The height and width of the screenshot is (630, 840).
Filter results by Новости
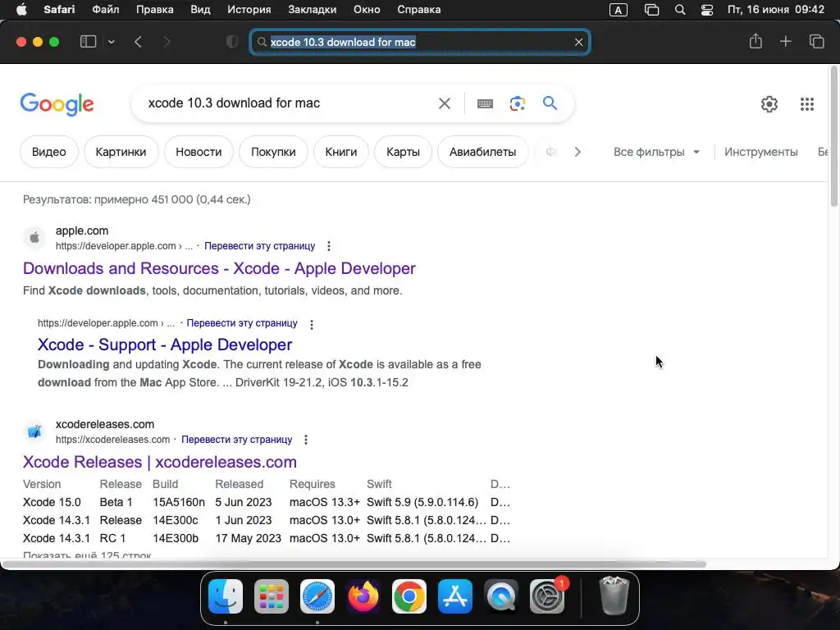pos(199,152)
